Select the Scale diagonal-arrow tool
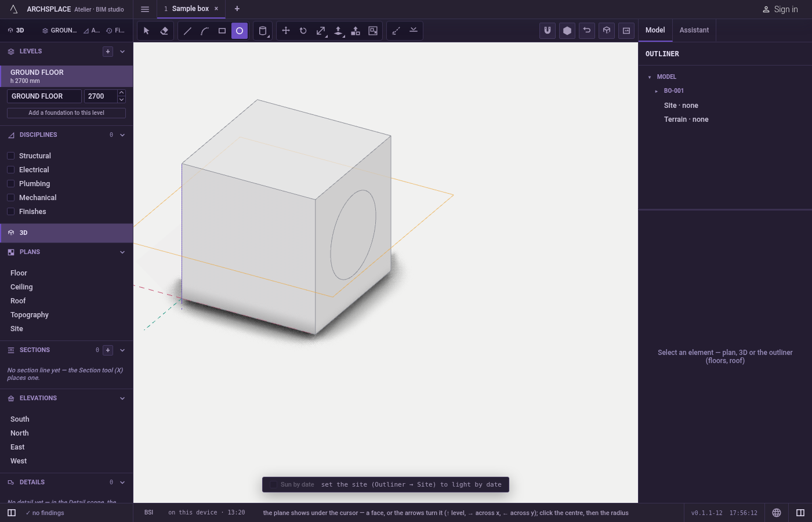 [x=321, y=31]
